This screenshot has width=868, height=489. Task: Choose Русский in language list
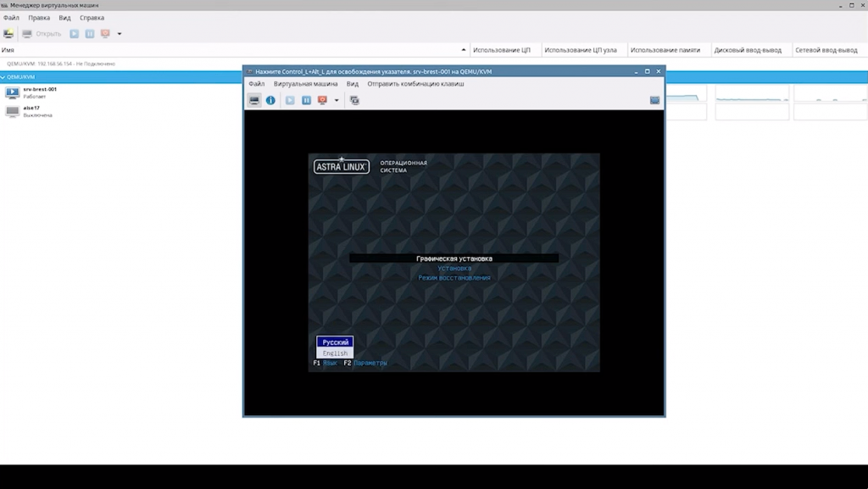tap(335, 342)
